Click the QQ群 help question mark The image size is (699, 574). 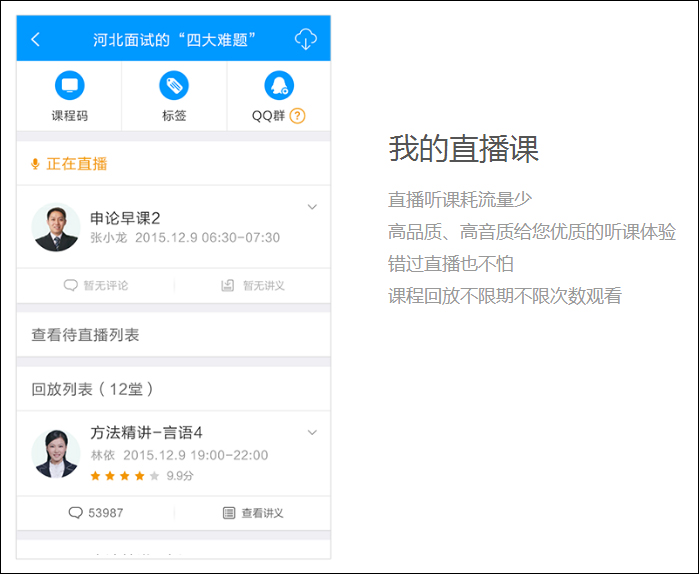click(298, 116)
